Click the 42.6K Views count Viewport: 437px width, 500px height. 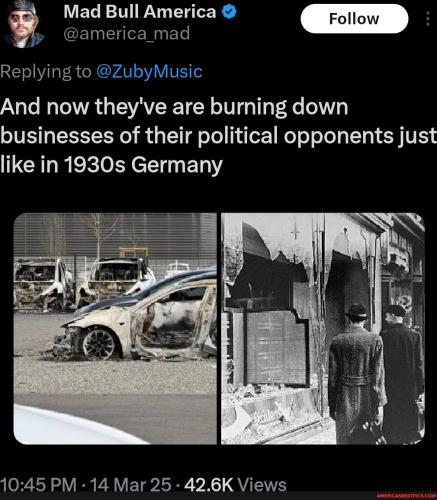(x=235, y=485)
